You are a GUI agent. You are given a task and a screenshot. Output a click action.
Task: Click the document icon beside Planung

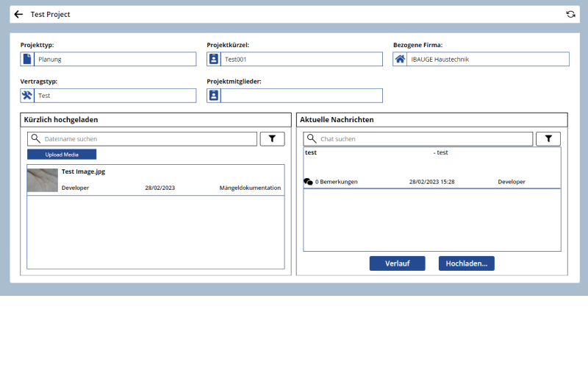pyautogui.click(x=27, y=59)
